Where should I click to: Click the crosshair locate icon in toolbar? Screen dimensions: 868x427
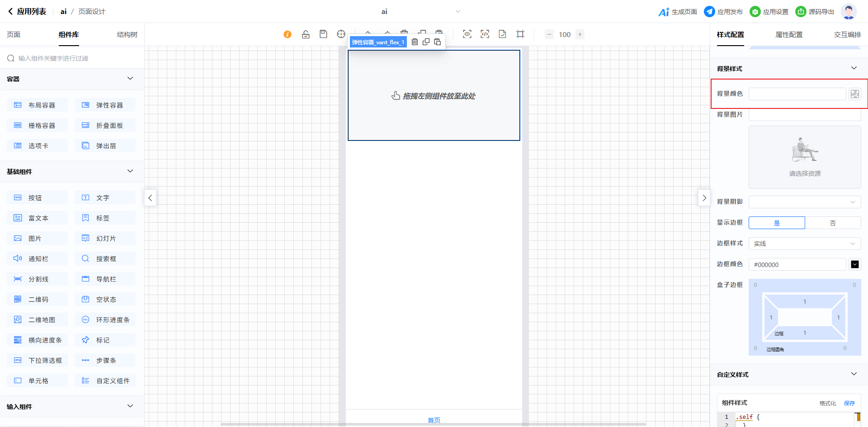[x=341, y=34]
